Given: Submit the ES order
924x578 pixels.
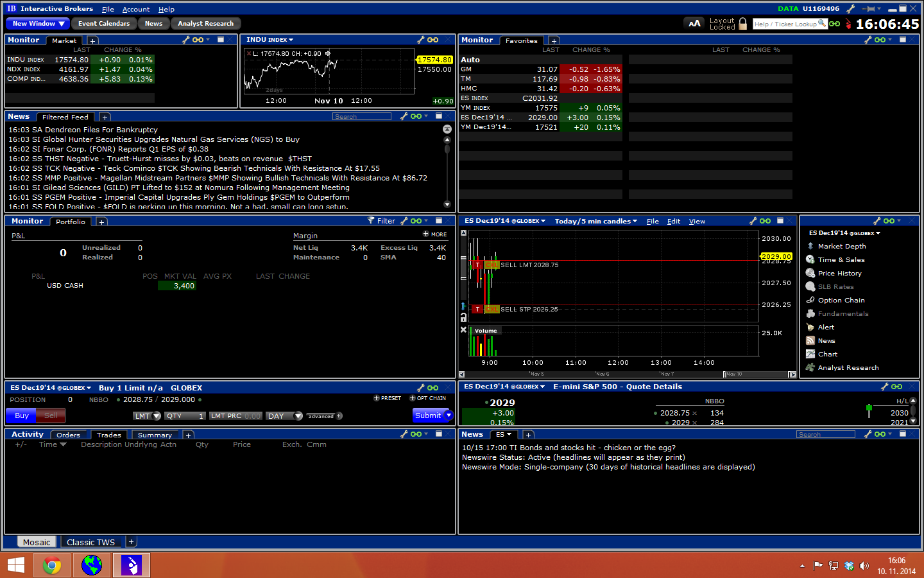Looking at the screenshot, I should coord(428,416).
